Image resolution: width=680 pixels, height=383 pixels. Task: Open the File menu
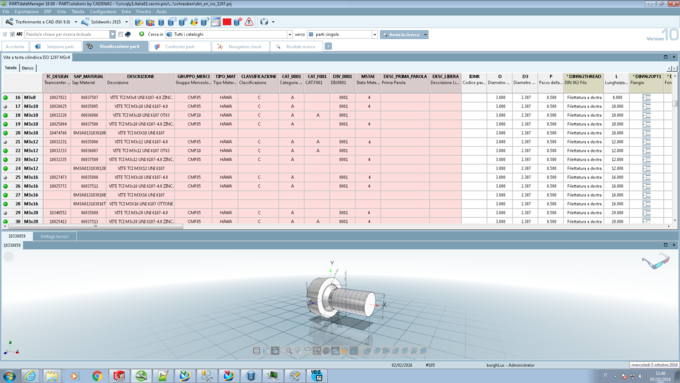6,12
